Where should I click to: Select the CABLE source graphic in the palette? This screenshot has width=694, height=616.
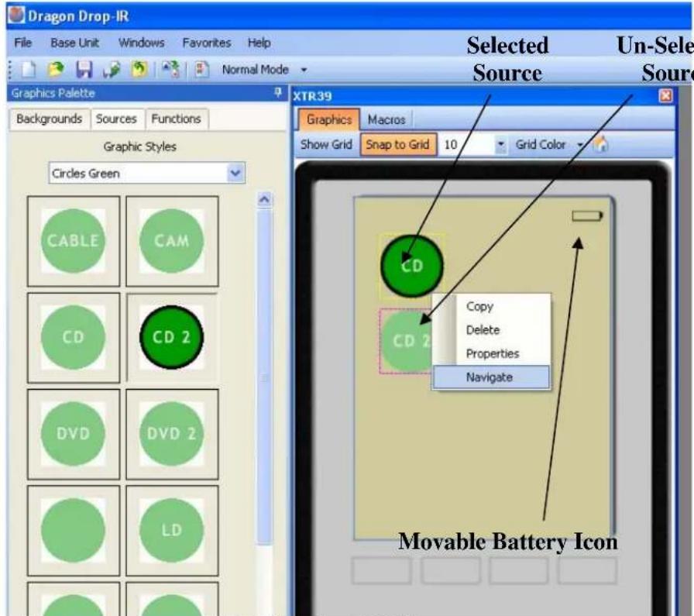point(74,241)
